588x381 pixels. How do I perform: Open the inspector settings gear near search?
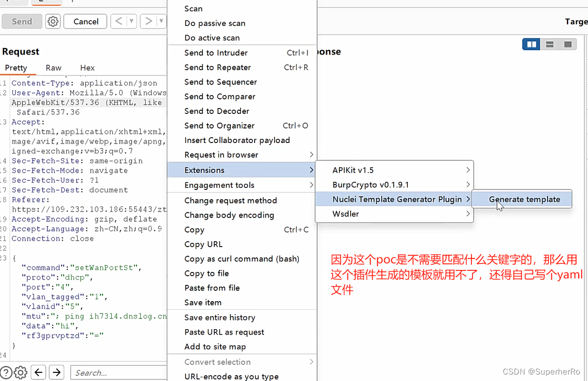tap(20, 372)
